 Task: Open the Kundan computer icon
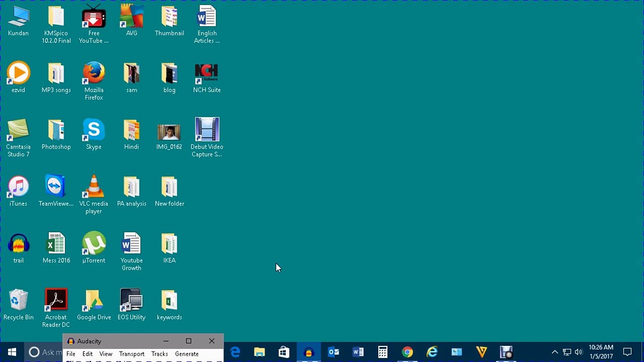pyautogui.click(x=18, y=21)
